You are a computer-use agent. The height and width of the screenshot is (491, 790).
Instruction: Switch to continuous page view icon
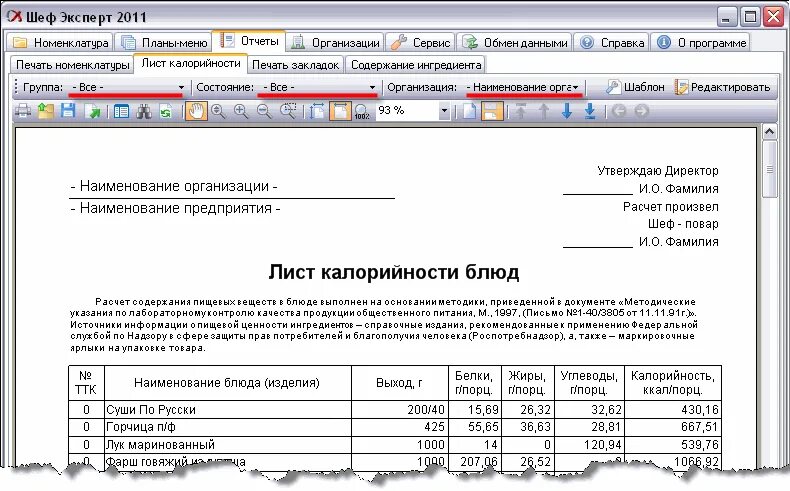click(x=492, y=111)
